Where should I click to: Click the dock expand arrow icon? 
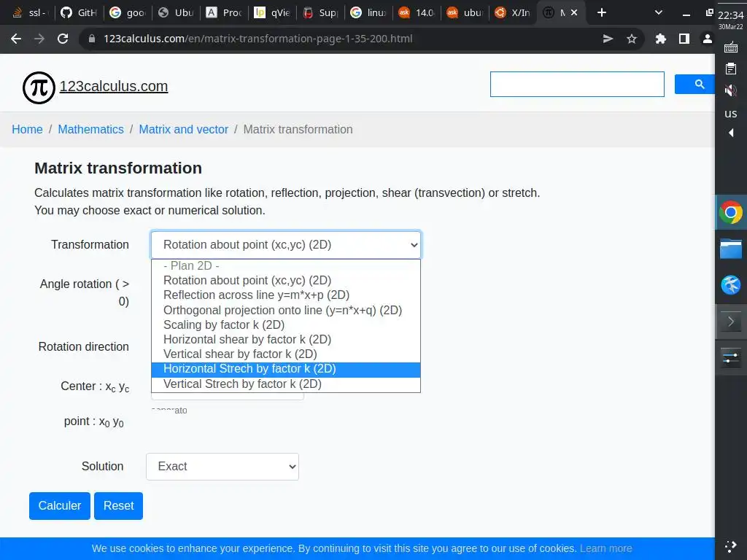[731, 322]
